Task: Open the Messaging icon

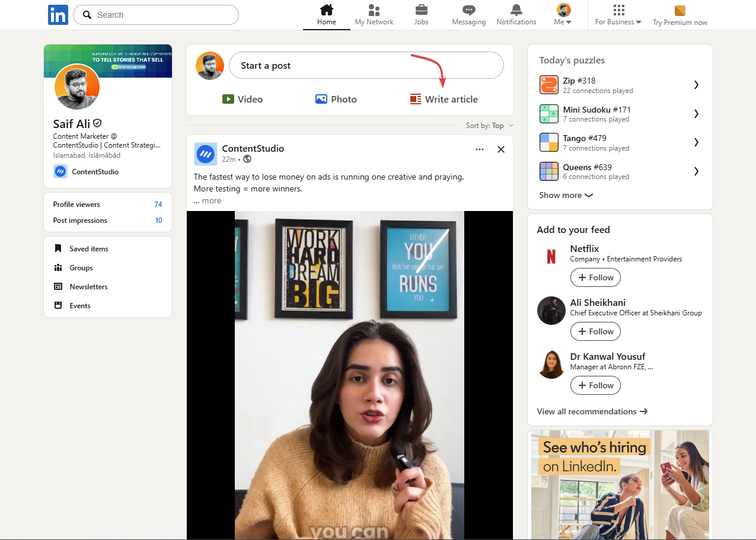Action: coord(468,11)
